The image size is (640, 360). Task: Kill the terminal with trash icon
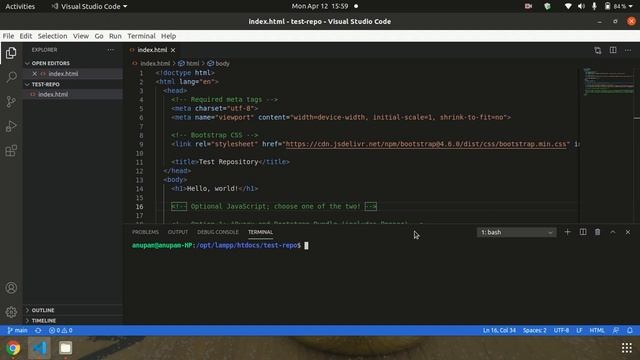coord(598,232)
